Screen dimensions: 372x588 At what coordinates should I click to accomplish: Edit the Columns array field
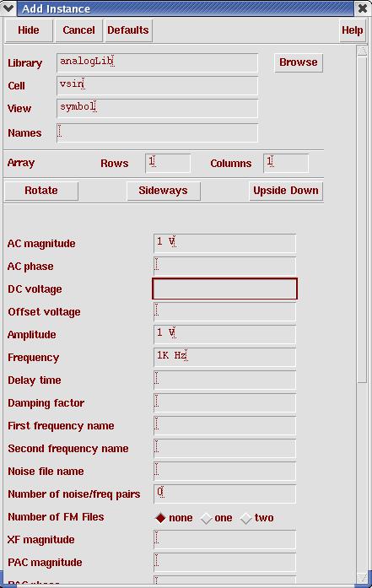(286, 163)
